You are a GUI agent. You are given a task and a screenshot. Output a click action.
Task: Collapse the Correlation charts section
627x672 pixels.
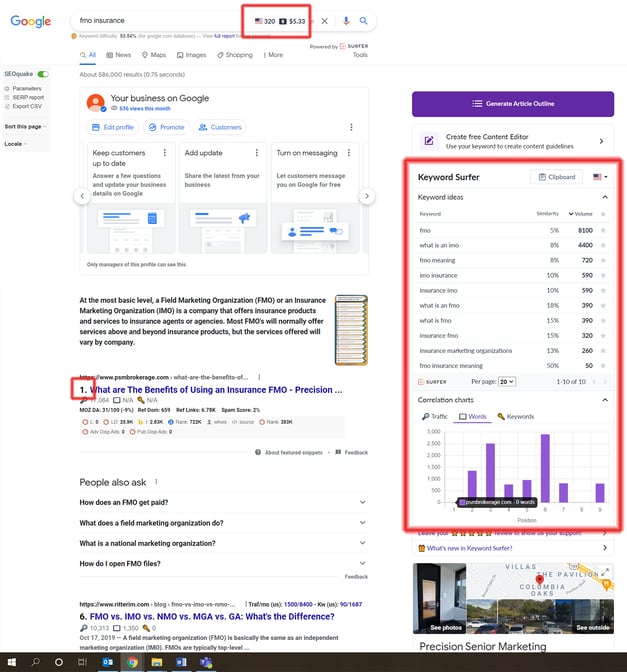coord(605,400)
